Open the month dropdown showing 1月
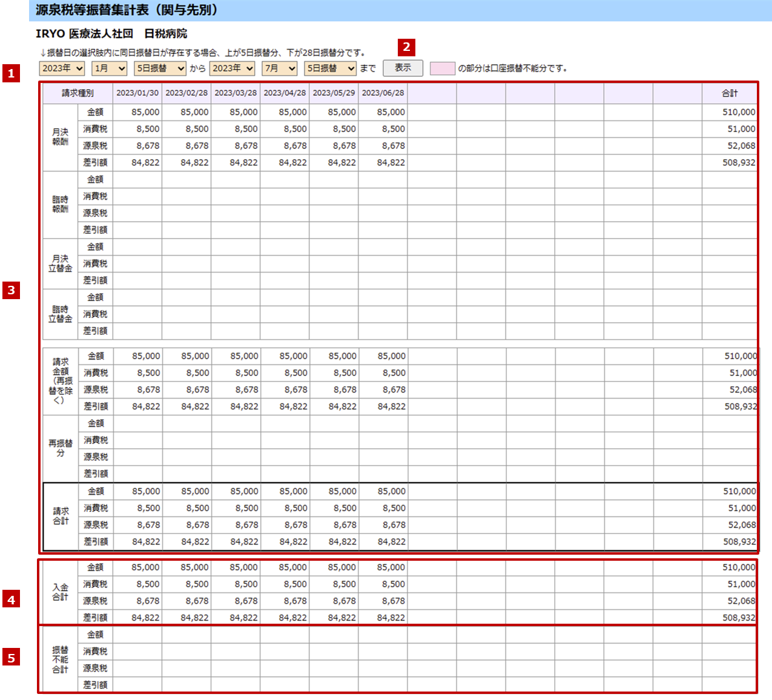The image size is (772, 700). pos(110,68)
